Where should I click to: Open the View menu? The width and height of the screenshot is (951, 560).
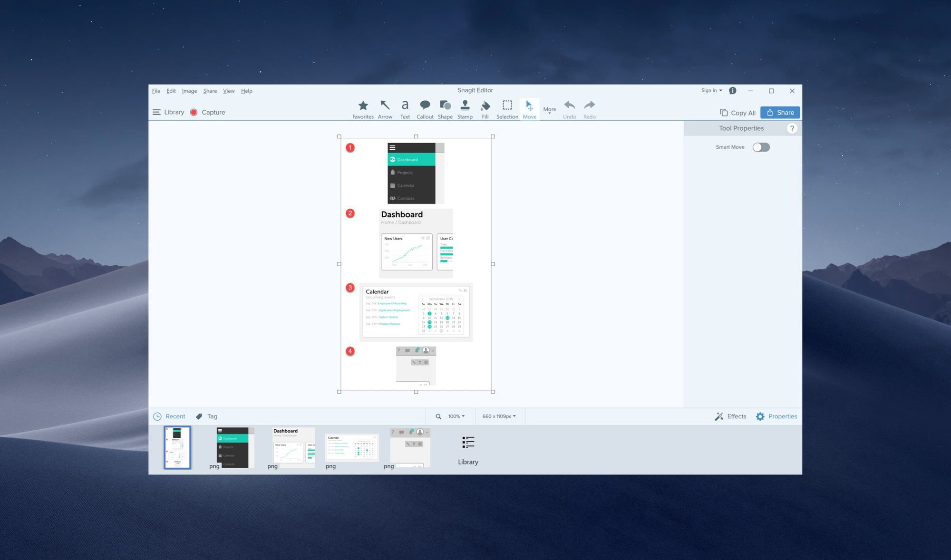(x=228, y=91)
